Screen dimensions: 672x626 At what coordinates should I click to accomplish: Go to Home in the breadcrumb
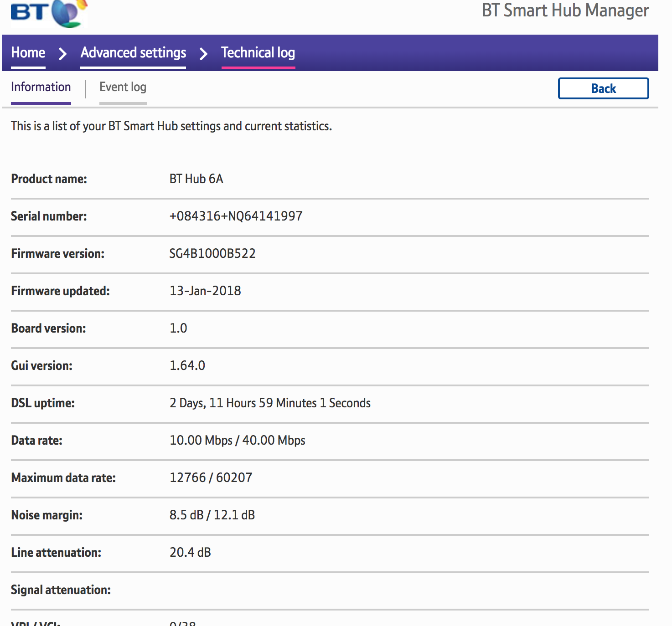28,53
